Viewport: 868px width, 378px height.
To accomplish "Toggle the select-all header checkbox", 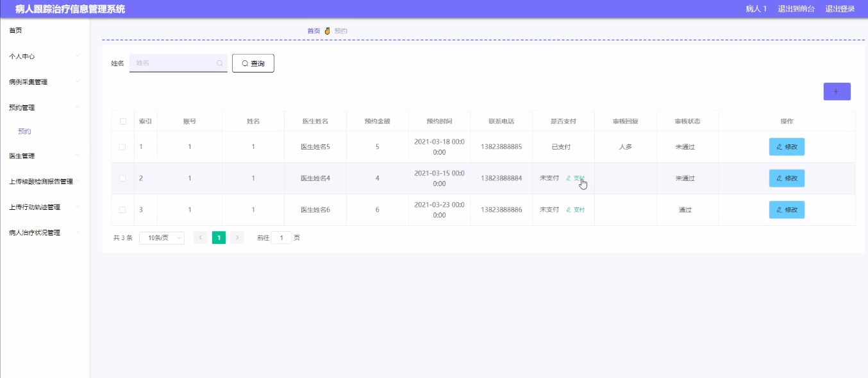I will [123, 121].
